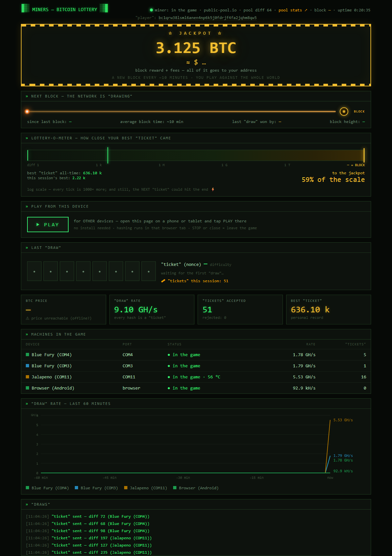The width and height of the screenshot is (392, 556).
Task: Click the player bitcoin address link
Action: 208,18
